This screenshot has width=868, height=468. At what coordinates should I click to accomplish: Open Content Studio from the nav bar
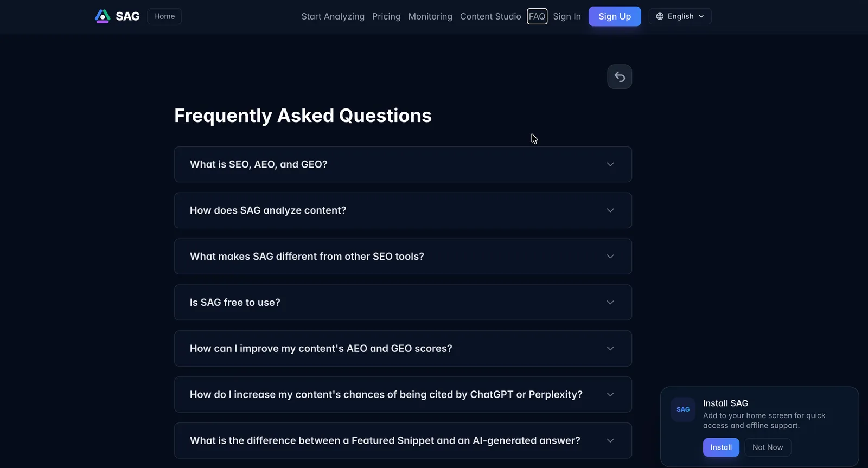pos(490,16)
